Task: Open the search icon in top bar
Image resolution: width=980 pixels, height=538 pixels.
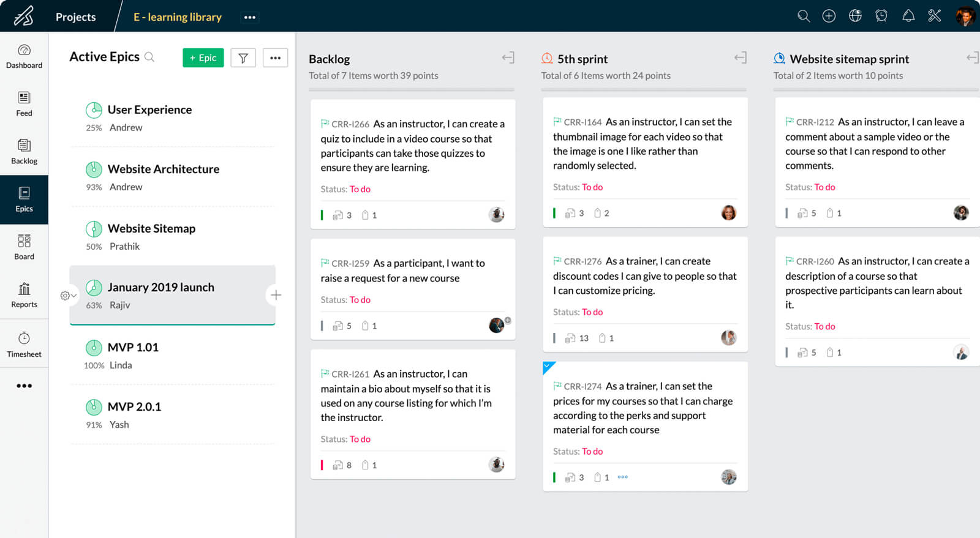Action: tap(804, 17)
